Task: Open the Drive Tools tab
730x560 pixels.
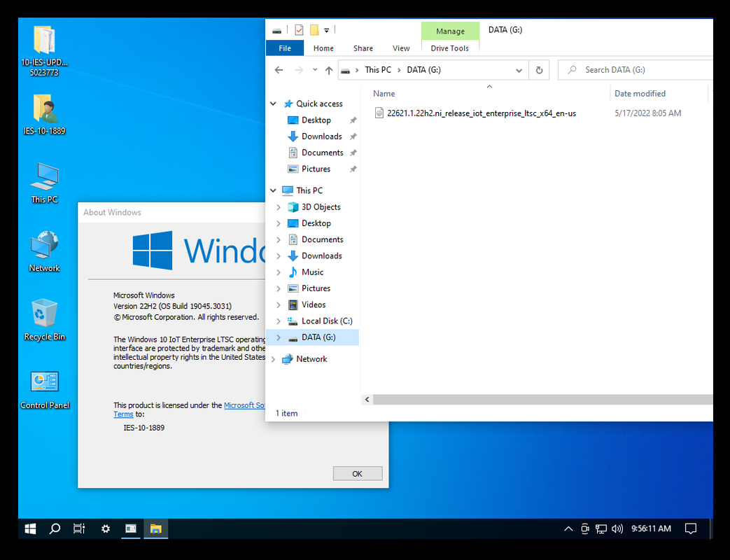Action: tap(450, 48)
